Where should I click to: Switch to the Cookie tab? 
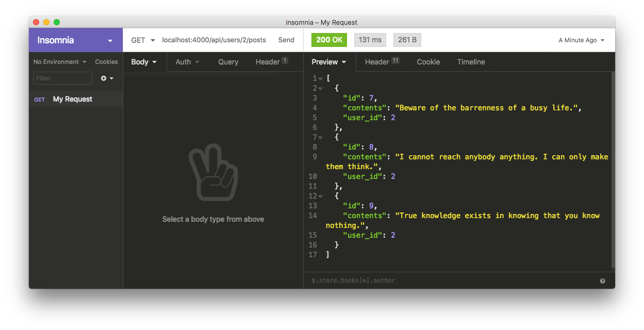[x=428, y=62]
